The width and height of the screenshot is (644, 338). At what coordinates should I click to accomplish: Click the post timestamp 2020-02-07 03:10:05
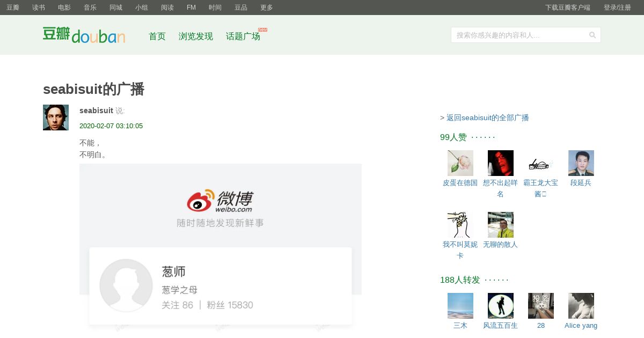(111, 126)
